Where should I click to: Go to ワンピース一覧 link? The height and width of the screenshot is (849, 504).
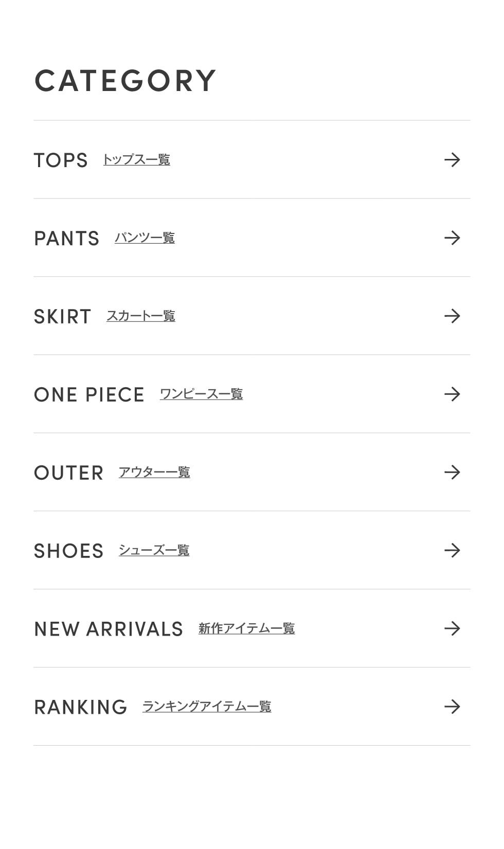pyautogui.click(x=201, y=394)
